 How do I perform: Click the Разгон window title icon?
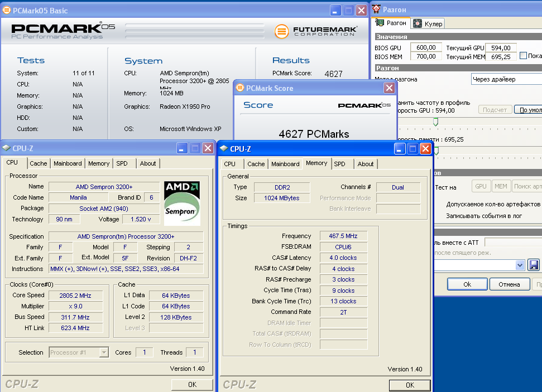pos(376,9)
